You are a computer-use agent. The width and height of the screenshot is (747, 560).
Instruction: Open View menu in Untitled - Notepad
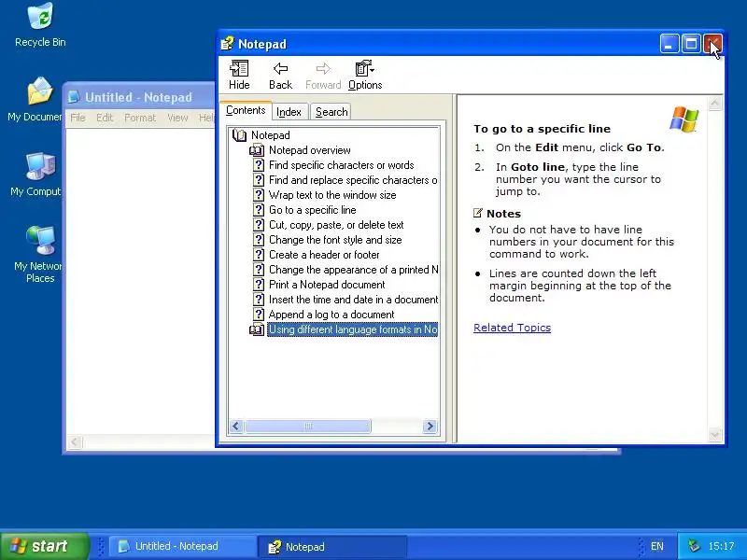(x=177, y=118)
